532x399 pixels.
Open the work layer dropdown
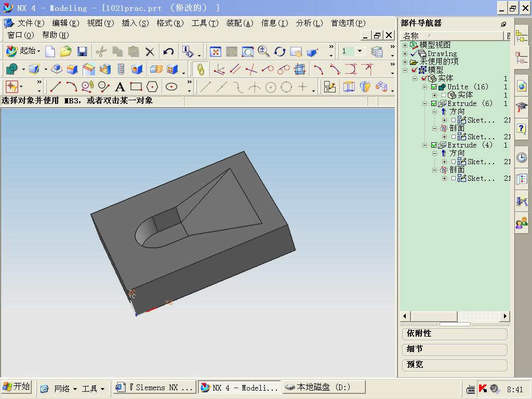tap(360, 51)
